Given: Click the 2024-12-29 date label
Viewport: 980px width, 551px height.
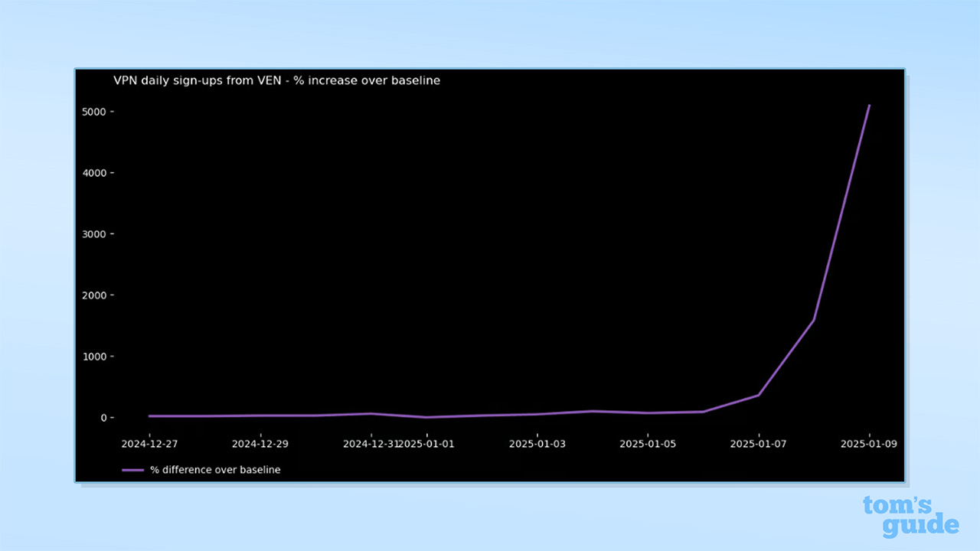Looking at the screenshot, I should click(260, 444).
